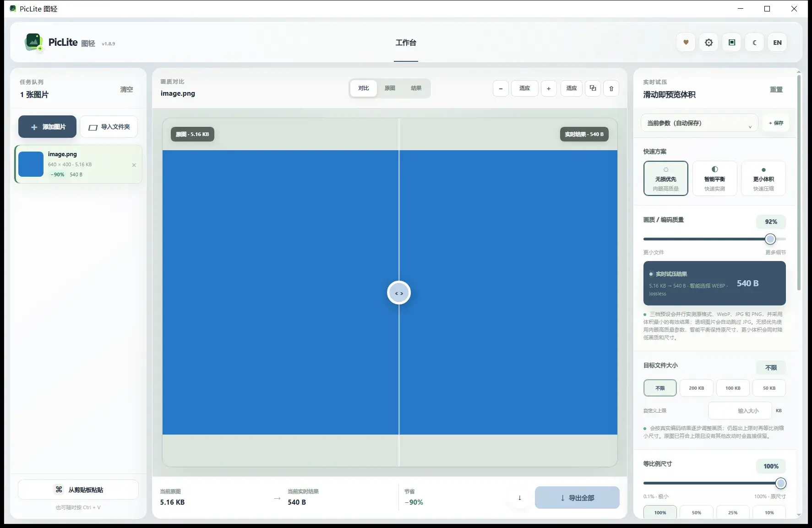Click the 添加图片 add images button

point(47,127)
